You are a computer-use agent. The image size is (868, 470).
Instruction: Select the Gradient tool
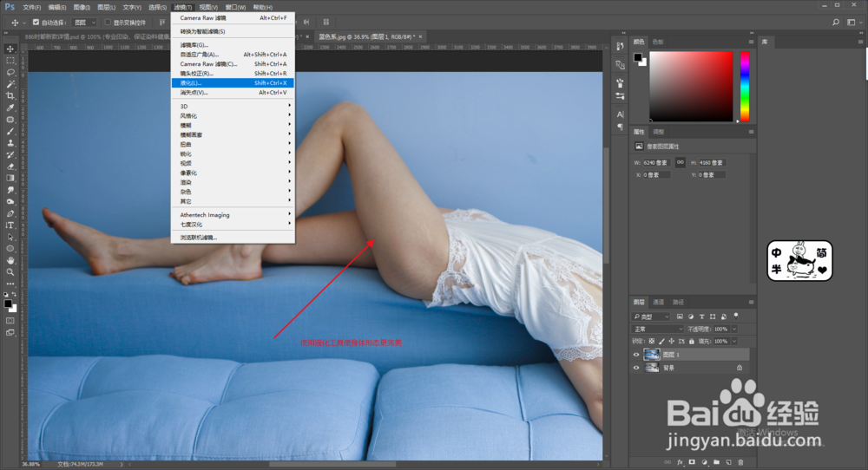[10, 178]
